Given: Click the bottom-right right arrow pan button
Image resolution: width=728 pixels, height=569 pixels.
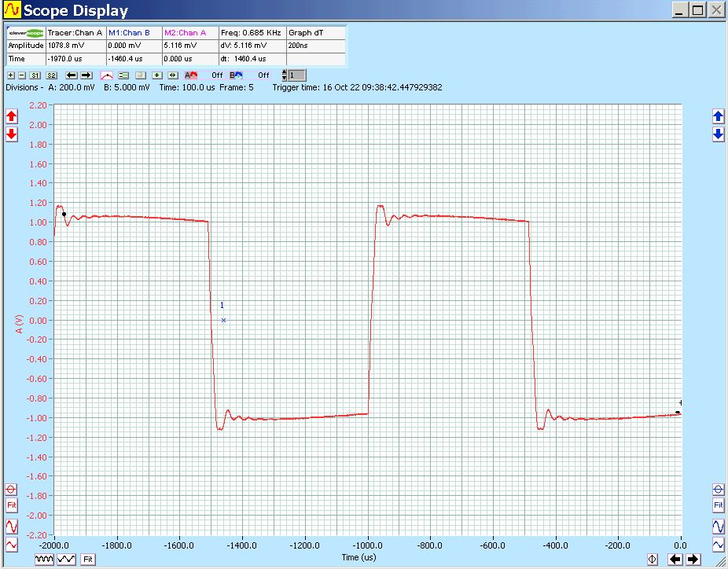Looking at the screenshot, I should 693,560.
